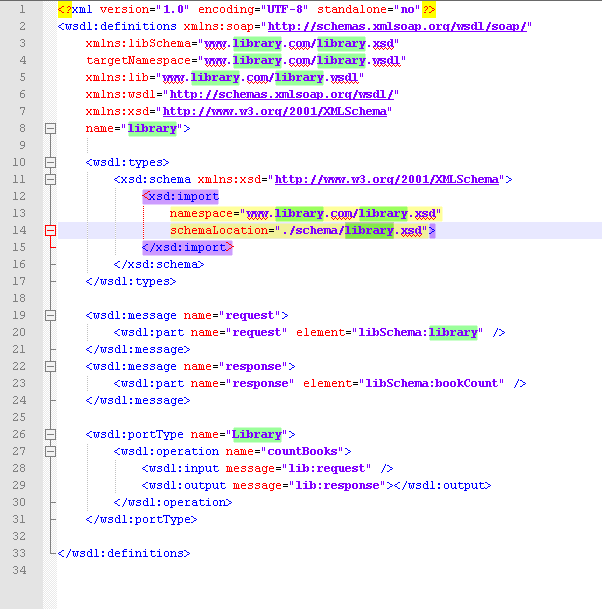
Task: Click the 'request' value in the wsdl:message tag on line 19
Action: click(252, 315)
